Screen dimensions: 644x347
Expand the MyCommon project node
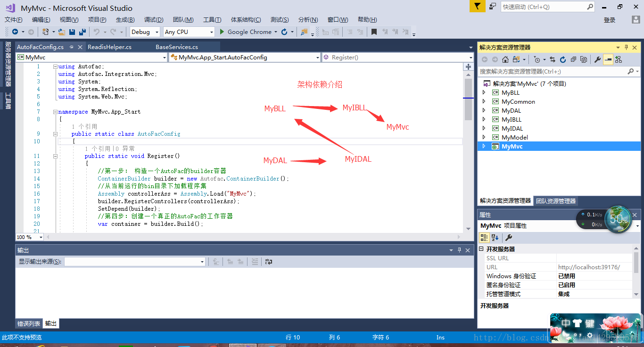point(484,102)
